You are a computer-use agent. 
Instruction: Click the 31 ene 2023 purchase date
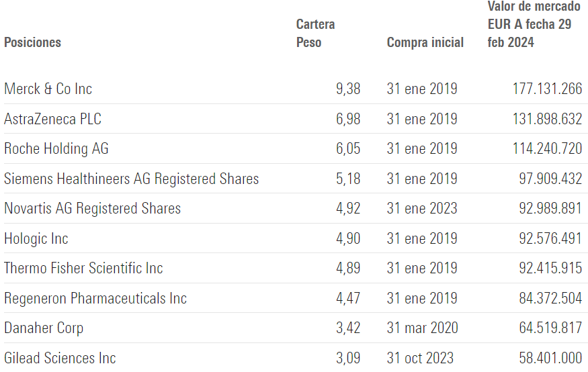coord(422,209)
